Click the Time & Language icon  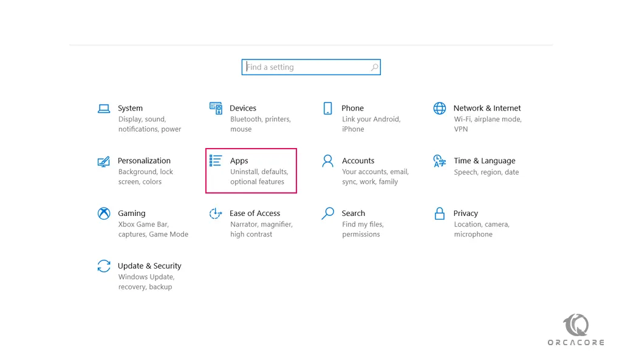click(x=440, y=161)
